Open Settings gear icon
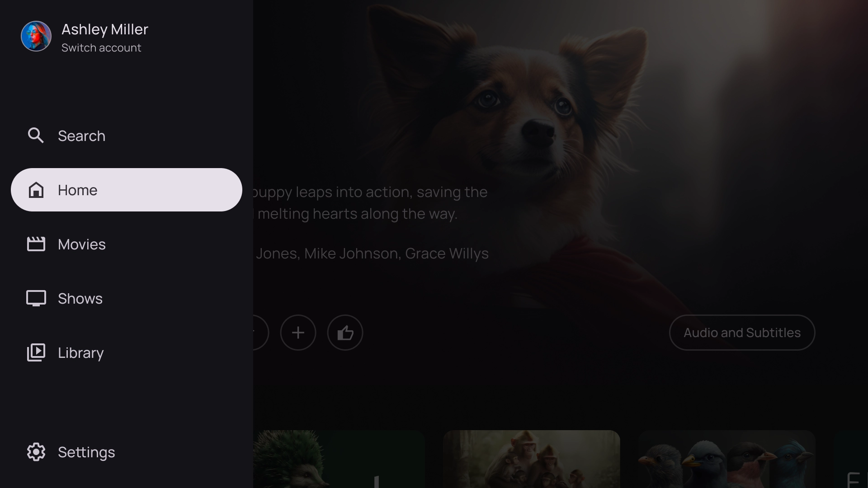Screen dimensions: 868x488 36,452
